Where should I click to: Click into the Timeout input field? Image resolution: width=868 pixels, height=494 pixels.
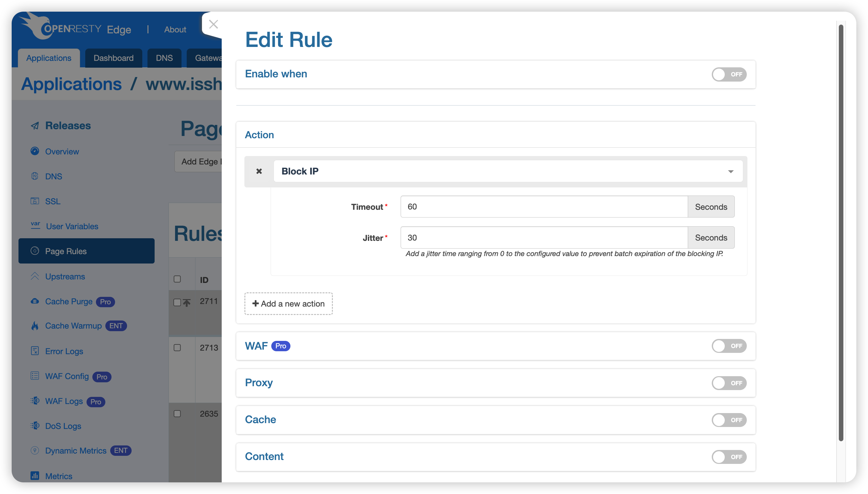pos(544,207)
